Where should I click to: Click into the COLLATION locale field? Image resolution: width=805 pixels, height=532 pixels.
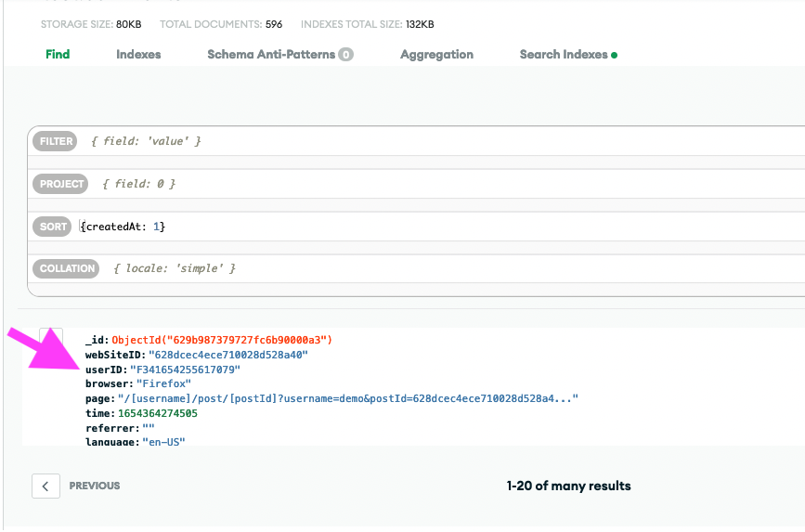tap(452, 268)
